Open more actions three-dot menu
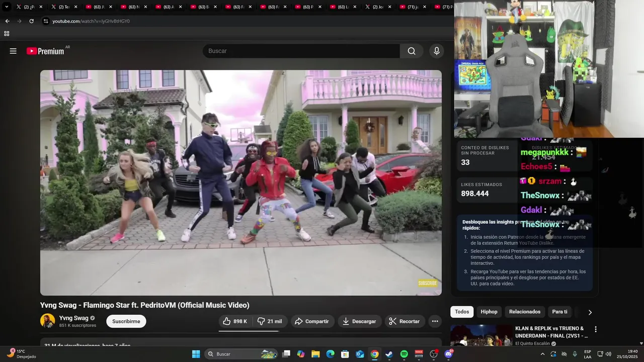644x362 pixels. [435, 321]
